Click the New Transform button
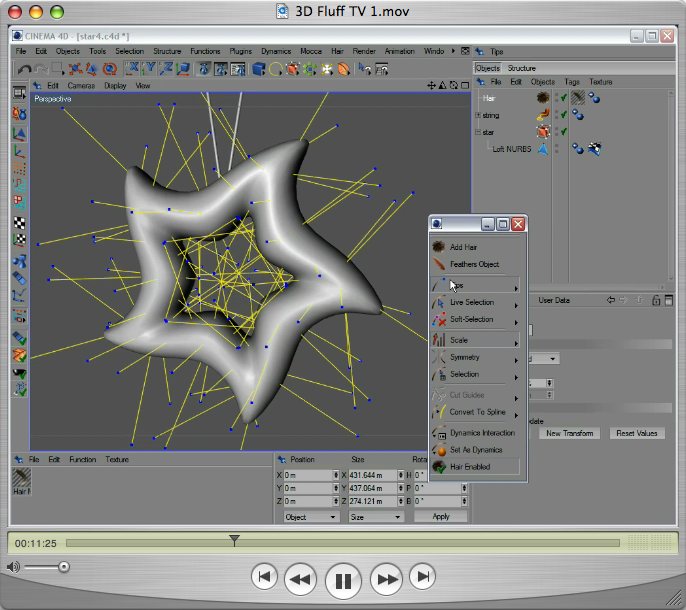 click(570, 433)
